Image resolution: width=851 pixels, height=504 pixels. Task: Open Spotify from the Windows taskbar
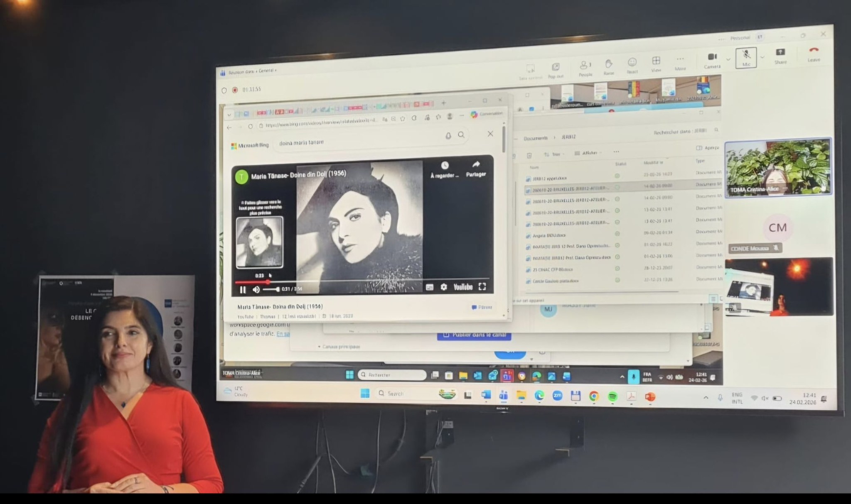pyautogui.click(x=612, y=396)
